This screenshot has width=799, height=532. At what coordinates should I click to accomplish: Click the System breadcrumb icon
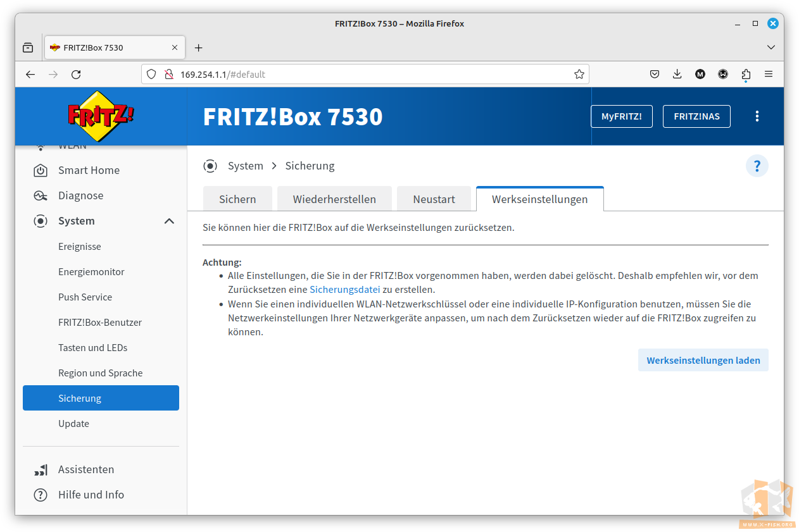[x=210, y=166]
